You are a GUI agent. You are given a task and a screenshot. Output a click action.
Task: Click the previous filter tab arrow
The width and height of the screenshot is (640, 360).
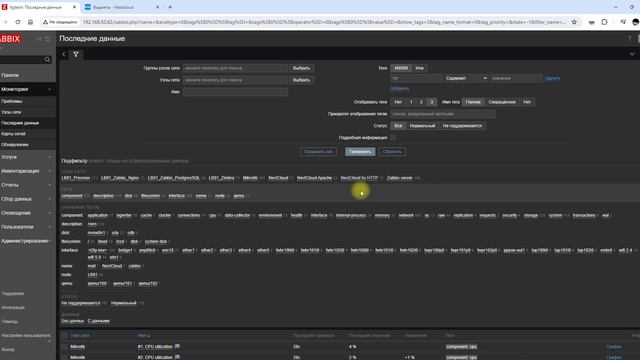point(64,54)
